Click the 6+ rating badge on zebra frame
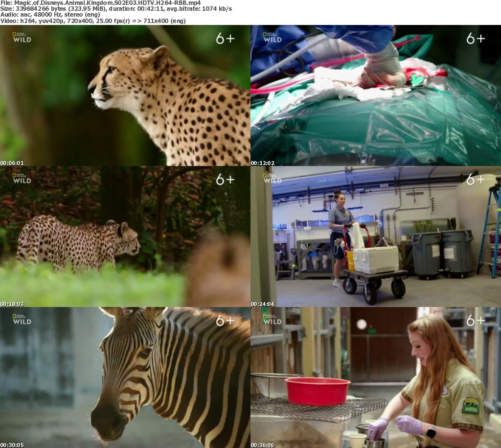 pyautogui.click(x=225, y=321)
